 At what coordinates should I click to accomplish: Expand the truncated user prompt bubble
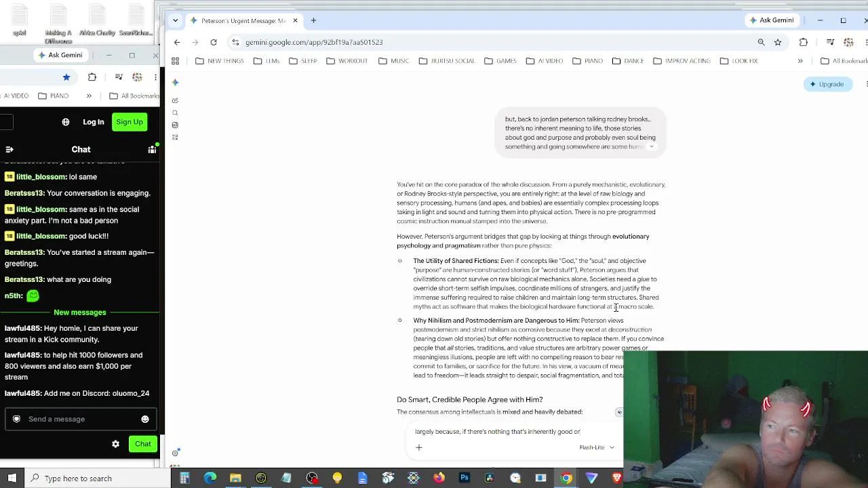652,146
